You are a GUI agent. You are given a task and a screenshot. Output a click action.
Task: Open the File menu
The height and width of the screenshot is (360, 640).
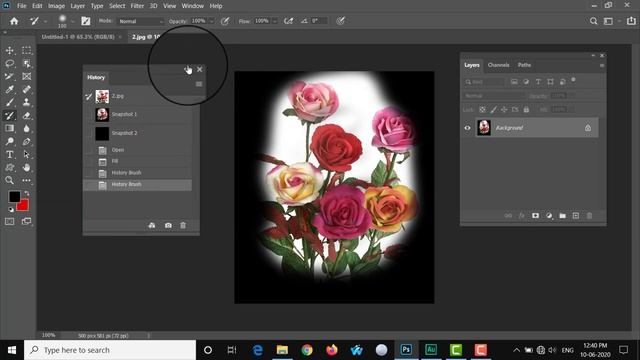pos(22,6)
